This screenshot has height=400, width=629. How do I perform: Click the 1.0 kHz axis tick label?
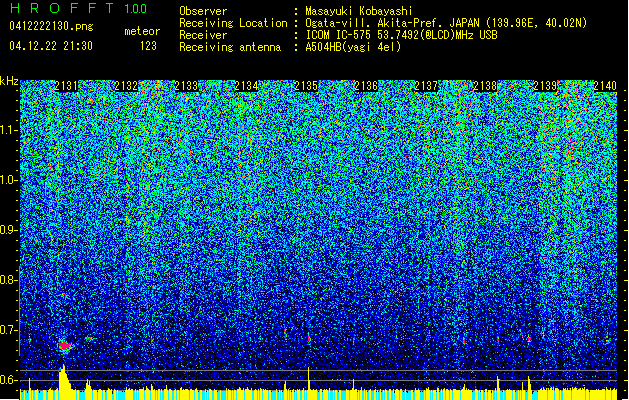tap(8, 180)
